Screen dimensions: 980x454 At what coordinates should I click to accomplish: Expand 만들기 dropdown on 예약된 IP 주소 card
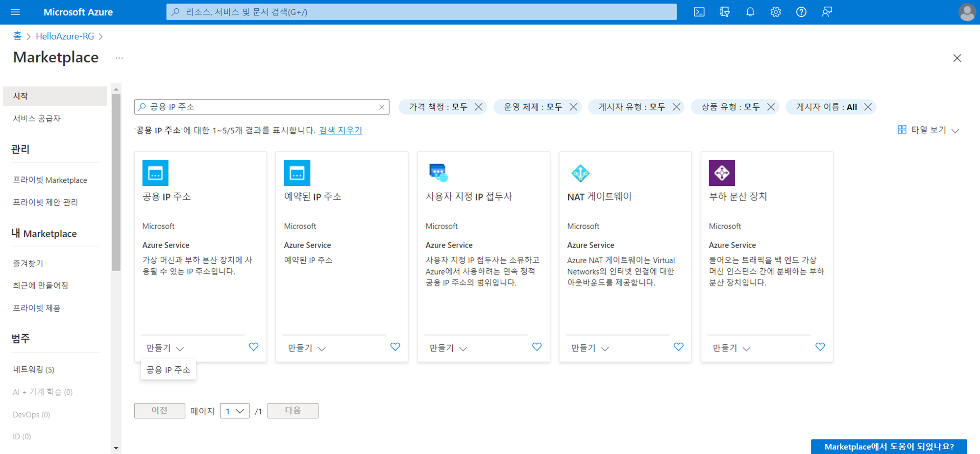click(307, 348)
